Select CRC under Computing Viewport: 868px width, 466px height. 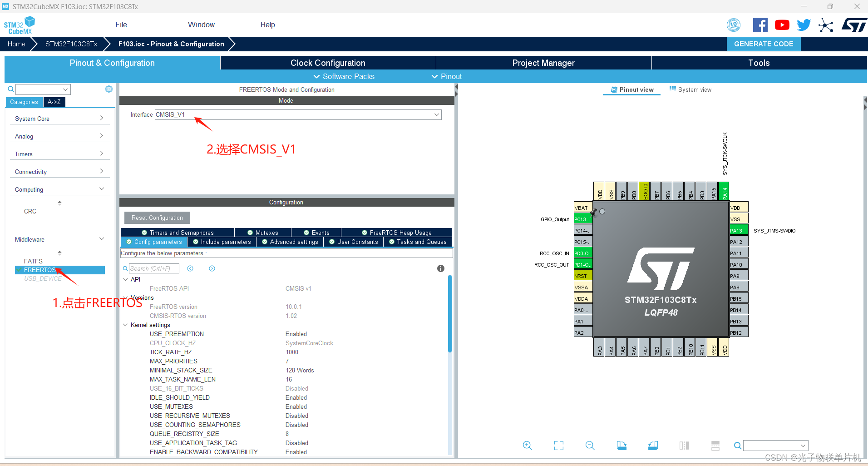[x=30, y=211]
